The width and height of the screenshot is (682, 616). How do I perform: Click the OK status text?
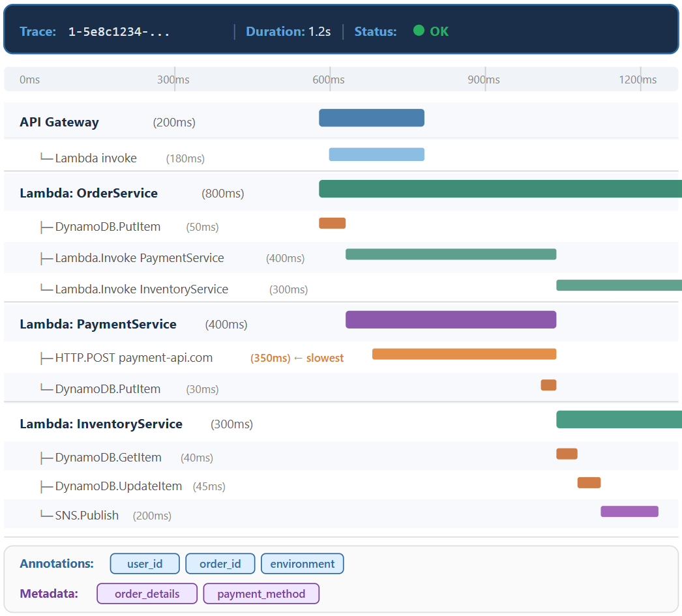[x=439, y=32]
